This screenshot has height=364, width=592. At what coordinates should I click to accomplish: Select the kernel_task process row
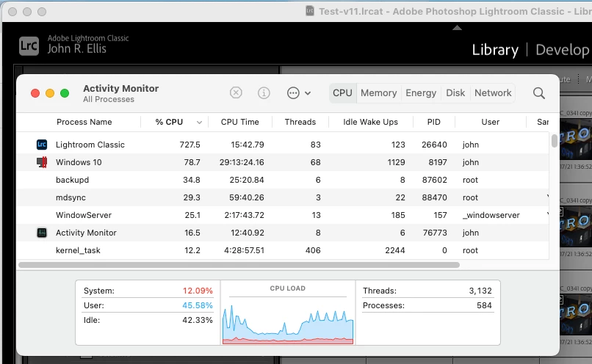[282, 250]
